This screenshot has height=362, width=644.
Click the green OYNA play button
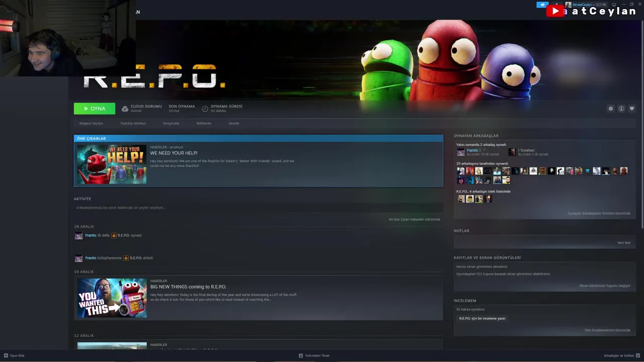point(95,109)
